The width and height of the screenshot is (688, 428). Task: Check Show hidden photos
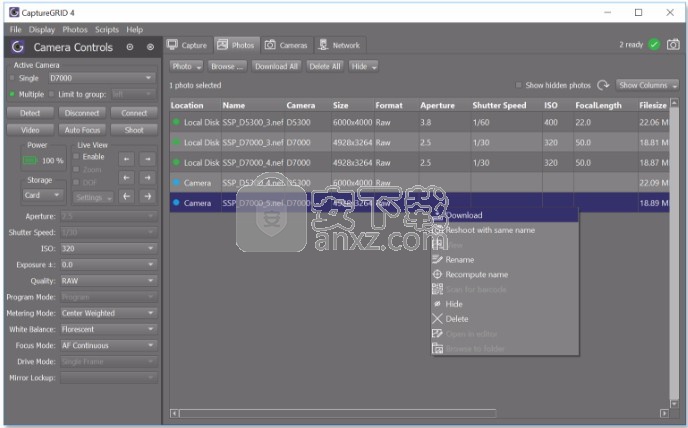519,85
